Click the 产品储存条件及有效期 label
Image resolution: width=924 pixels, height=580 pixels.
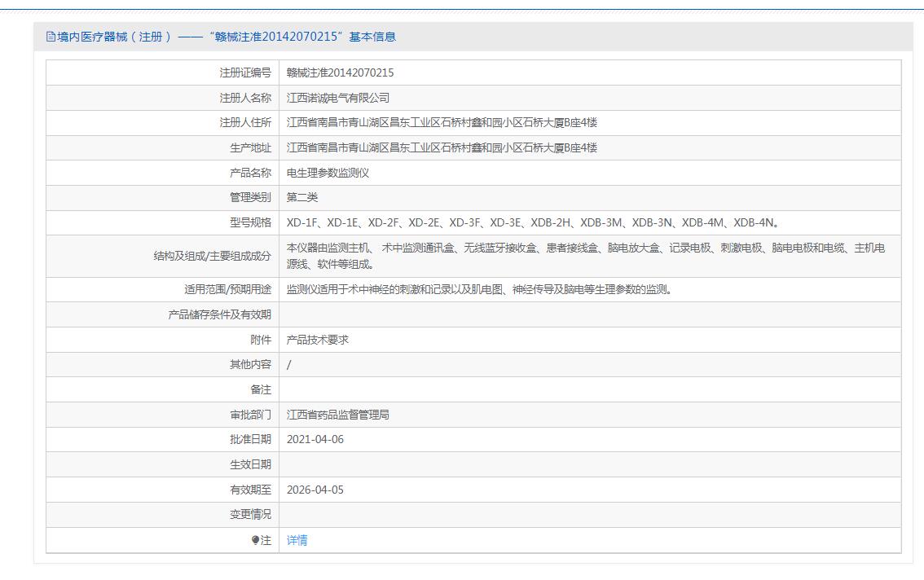coord(220,314)
